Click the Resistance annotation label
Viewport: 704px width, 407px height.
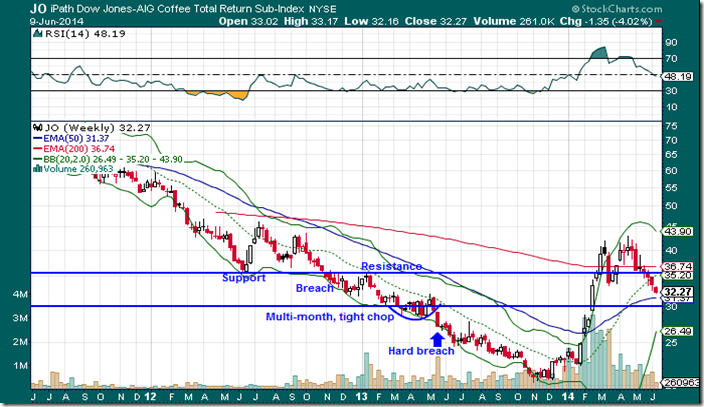391,267
